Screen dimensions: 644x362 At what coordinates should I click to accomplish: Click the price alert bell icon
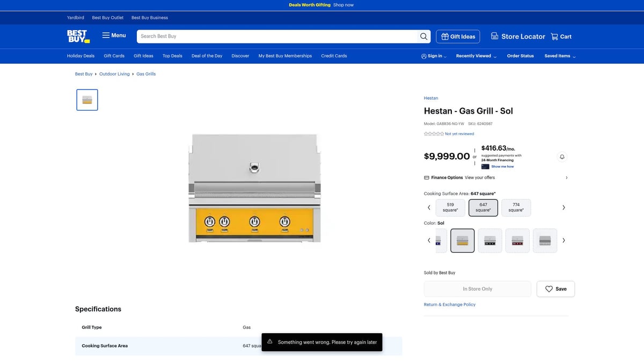point(562,157)
